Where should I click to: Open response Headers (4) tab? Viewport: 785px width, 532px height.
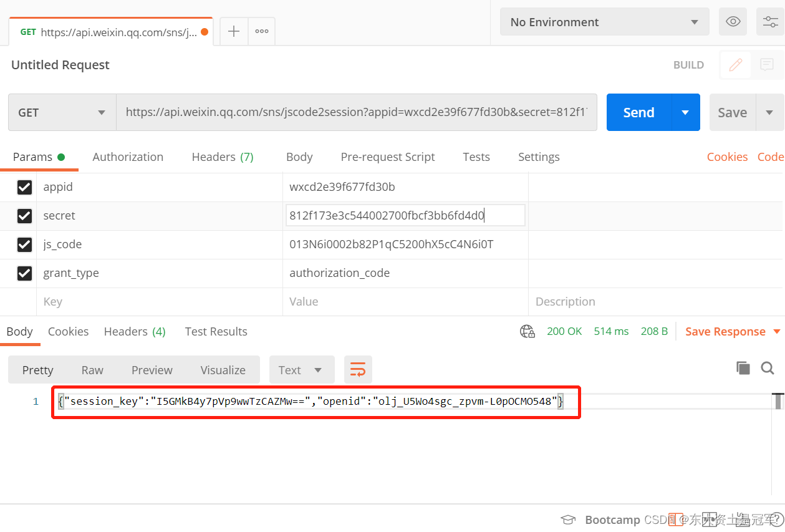tap(135, 331)
